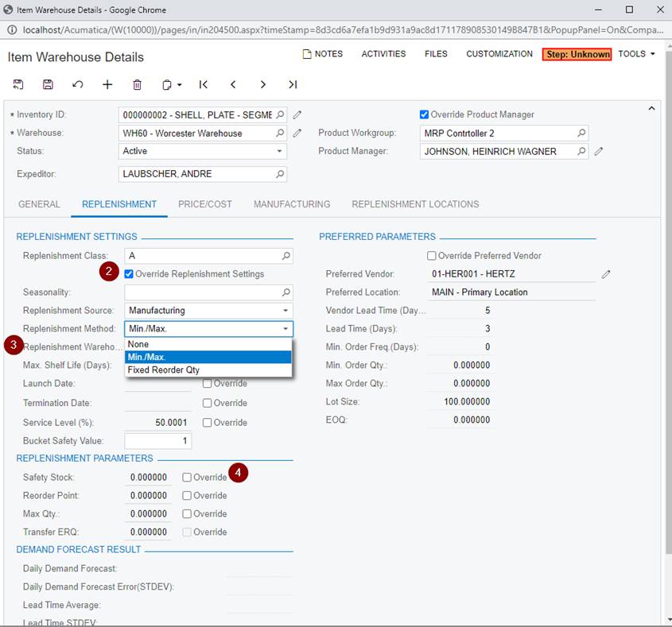Click the Bucket Safety Value field
This screenshot has width=672, height=627.
tap(157, 441)
